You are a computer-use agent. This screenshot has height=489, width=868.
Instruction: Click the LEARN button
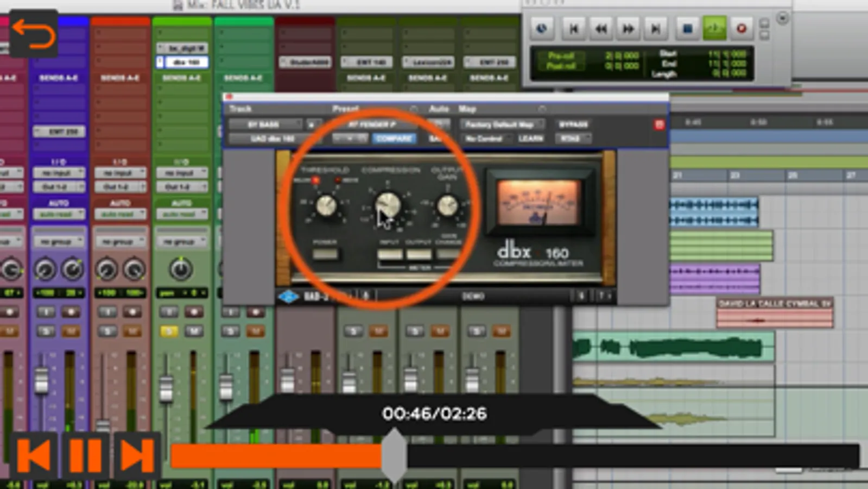tap(530, 139)
